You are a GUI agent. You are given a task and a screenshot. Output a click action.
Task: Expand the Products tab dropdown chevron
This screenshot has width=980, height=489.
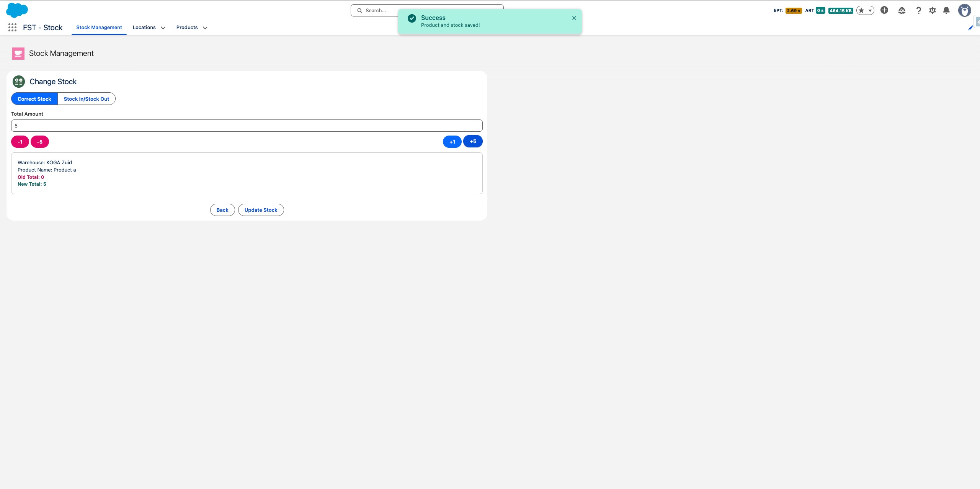click(205, 28)
